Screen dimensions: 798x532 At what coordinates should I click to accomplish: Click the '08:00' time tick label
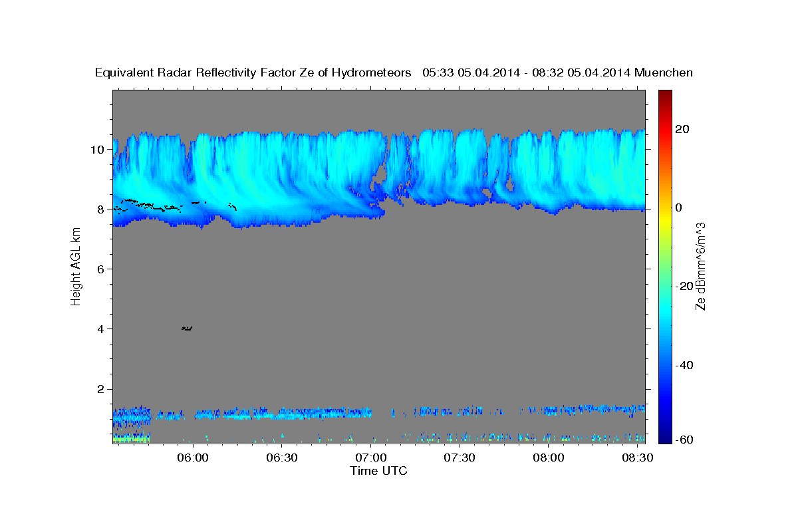(x=549, y=458)
